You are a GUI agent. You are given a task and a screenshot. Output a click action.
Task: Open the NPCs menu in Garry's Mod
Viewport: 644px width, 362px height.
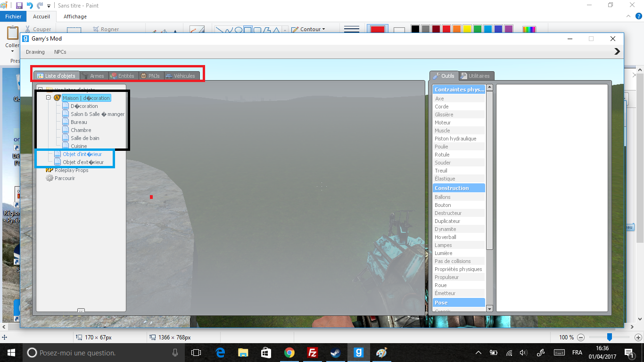pyautogui.click(x=60, y=52)
